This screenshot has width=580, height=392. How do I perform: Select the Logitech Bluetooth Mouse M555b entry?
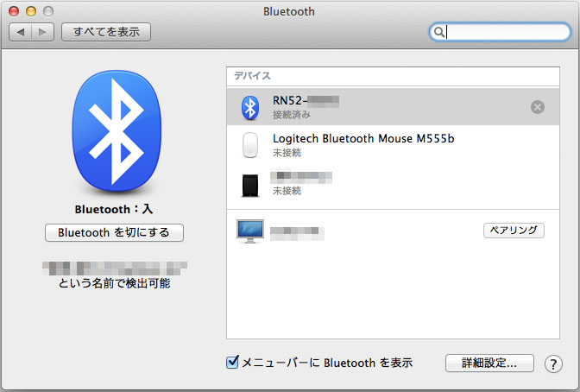[x=363, y=138]
